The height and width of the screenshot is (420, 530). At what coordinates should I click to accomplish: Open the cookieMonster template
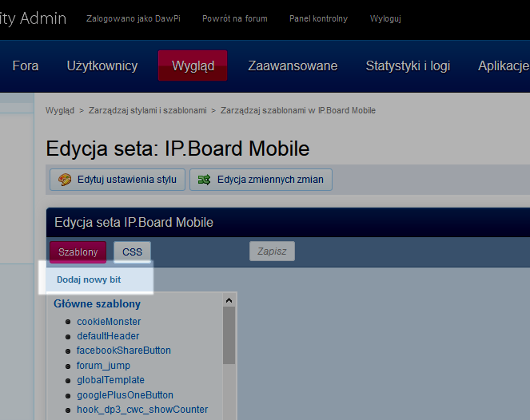[109, 322]
